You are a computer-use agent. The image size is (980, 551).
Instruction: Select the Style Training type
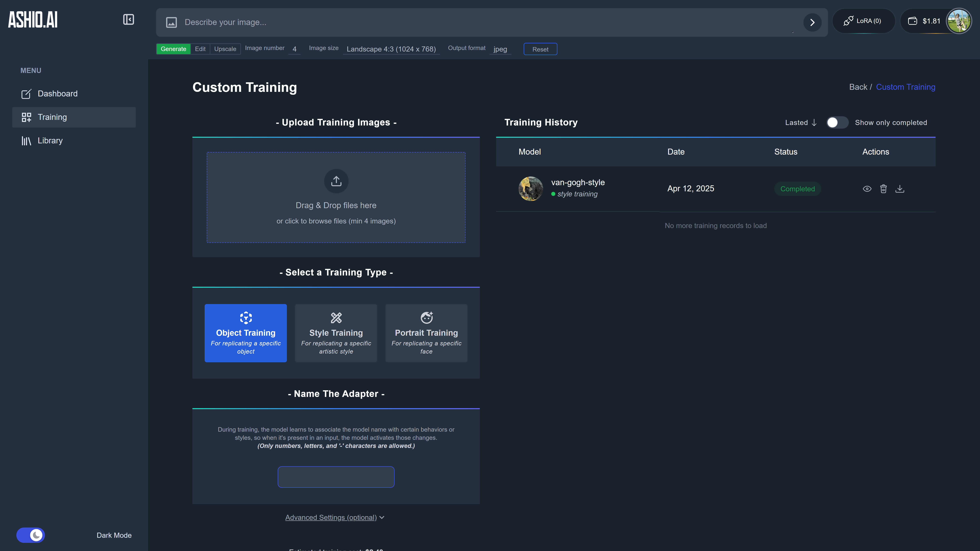tap(336, 333)
